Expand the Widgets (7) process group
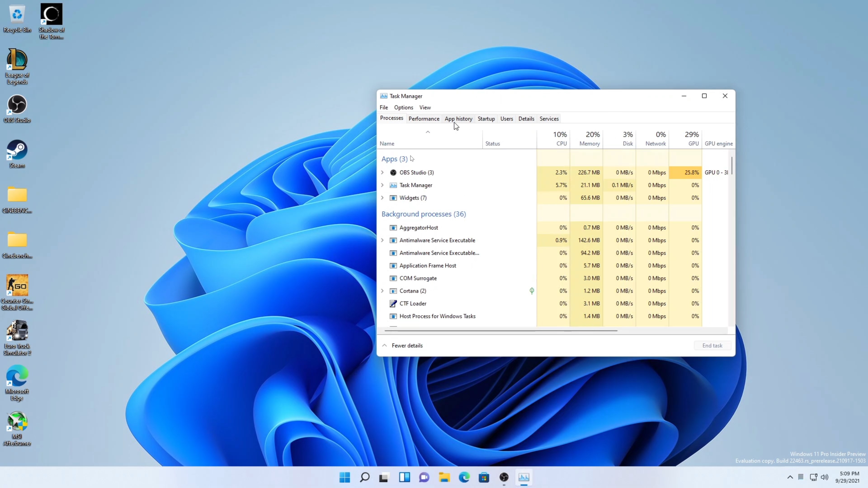The image size is (868, 488). [382, 198]
